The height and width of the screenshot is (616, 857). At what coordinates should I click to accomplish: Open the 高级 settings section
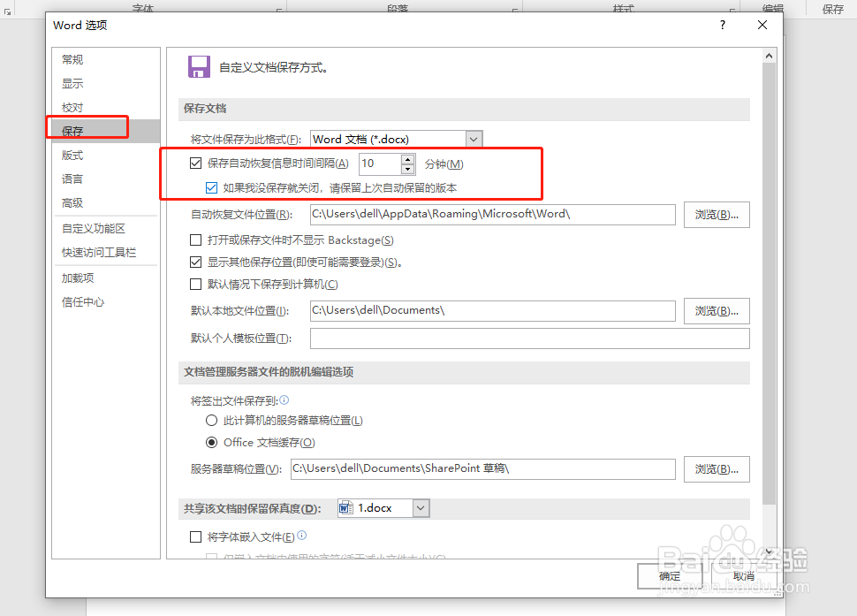pos(72,202)
